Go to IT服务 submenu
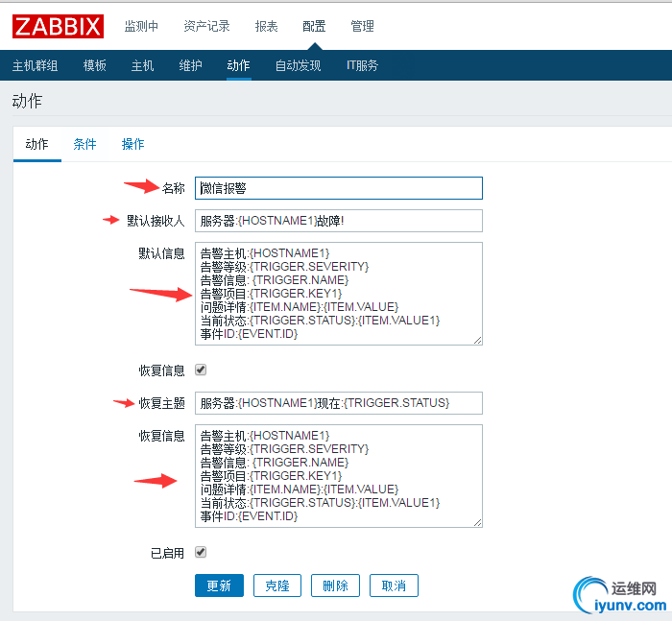Image resolution: width=672 pixels, height=621 pixels. pos(362,65)
